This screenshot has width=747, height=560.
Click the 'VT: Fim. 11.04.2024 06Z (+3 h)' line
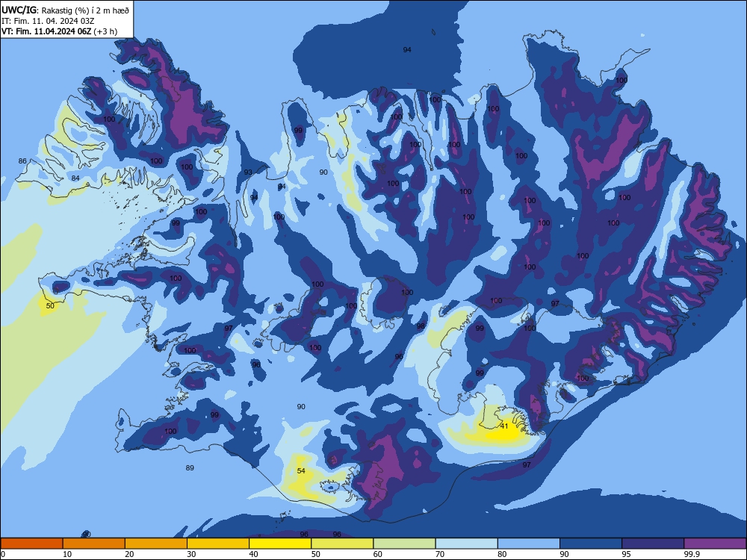tap(59, 31)
